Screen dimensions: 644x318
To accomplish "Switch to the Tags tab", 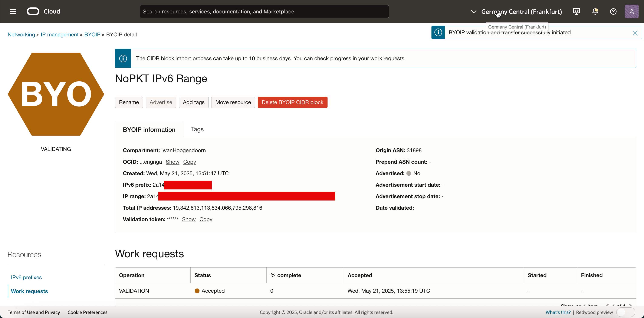I will (x=197, y=129).
